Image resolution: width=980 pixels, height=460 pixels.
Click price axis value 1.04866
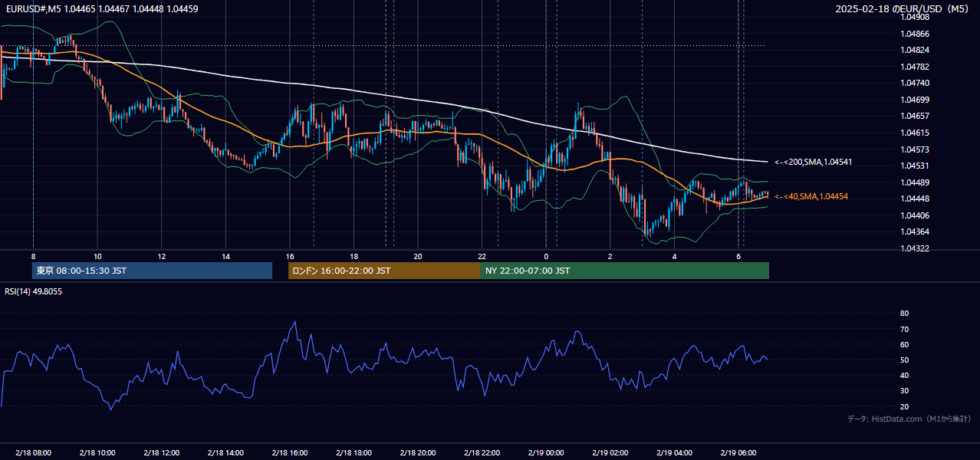(x=916, y=34)
